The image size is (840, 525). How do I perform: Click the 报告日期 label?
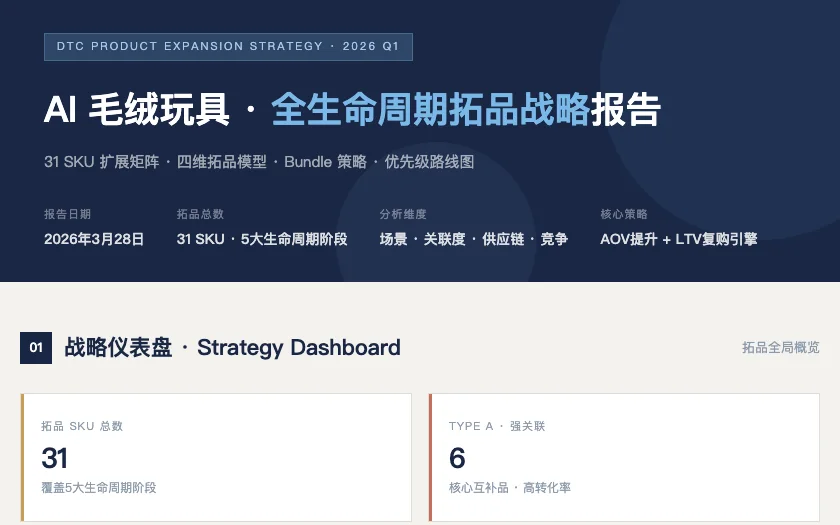(x=68, y=214)
